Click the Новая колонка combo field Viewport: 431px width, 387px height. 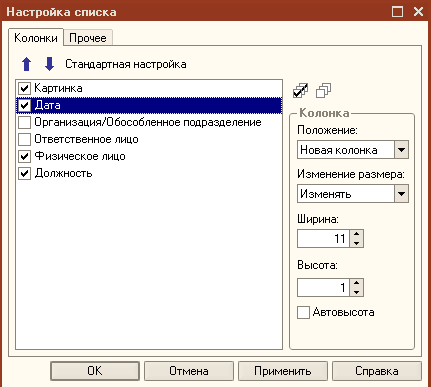tap(346, 150)
